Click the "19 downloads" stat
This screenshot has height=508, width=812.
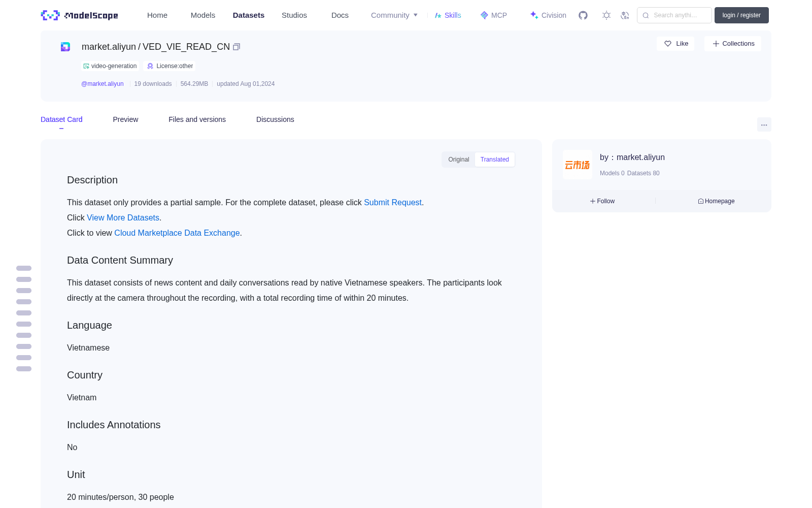pyautogui.click(x=153, y=84)
